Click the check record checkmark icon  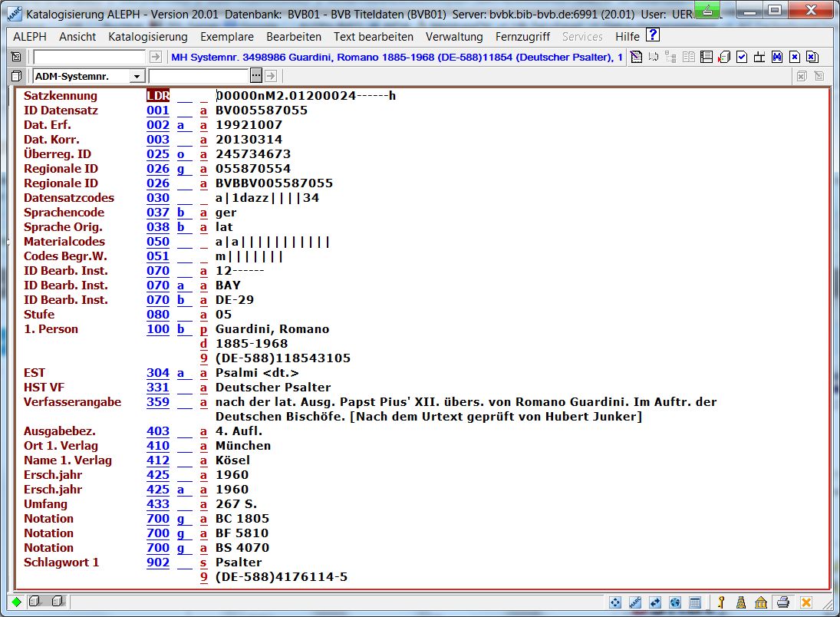(x=741, y=57)
